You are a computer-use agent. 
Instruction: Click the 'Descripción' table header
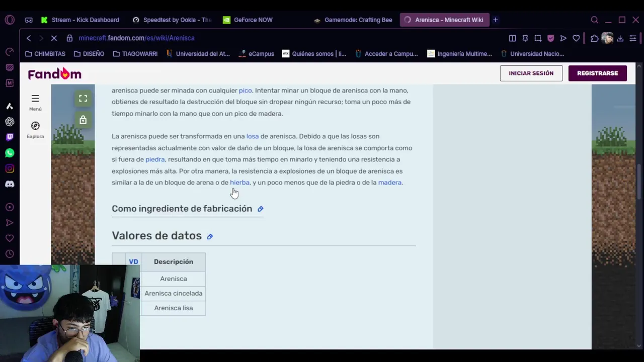point(173,262)
